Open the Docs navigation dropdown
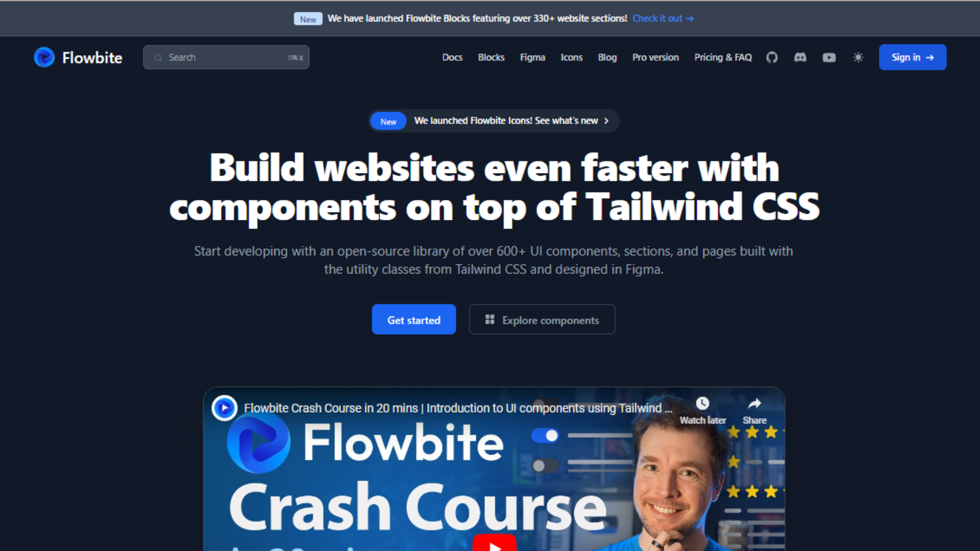980x551 pixels. [452, 57]
